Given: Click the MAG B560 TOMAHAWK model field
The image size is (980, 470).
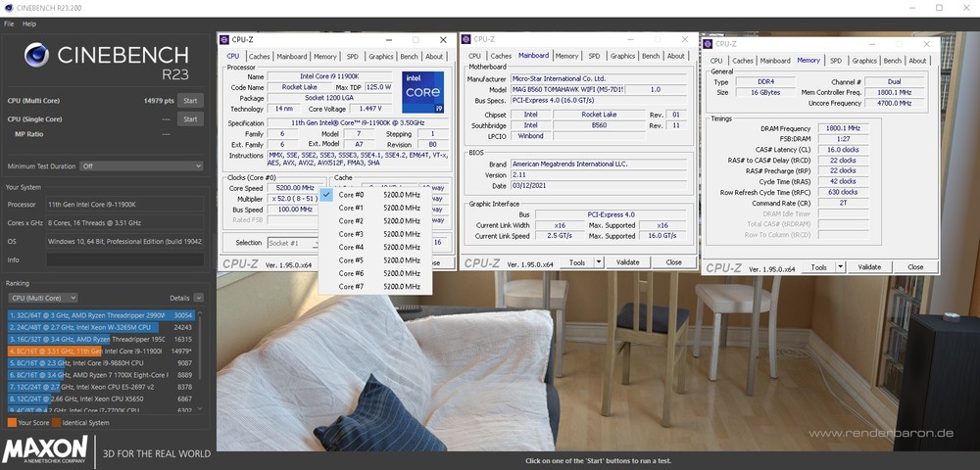Looking at the screenshot, I should click(x=568, y=89).
